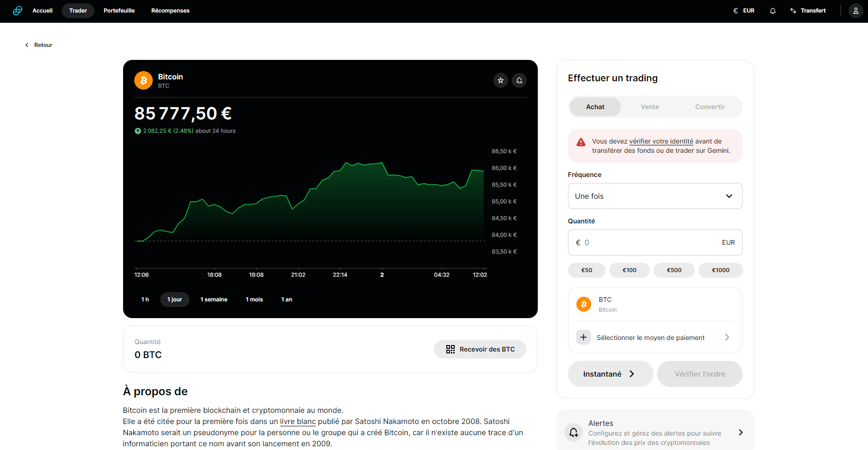The width and height of the screenshot is (868, 450).
Task: Click the 85 777,50 € price
Action: coord(183,113)
